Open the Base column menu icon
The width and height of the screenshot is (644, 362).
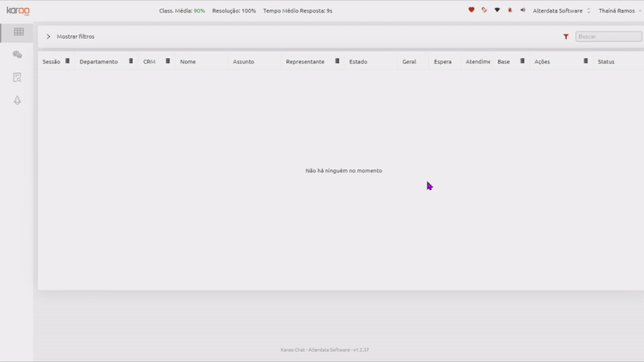[x=522, y=61]
